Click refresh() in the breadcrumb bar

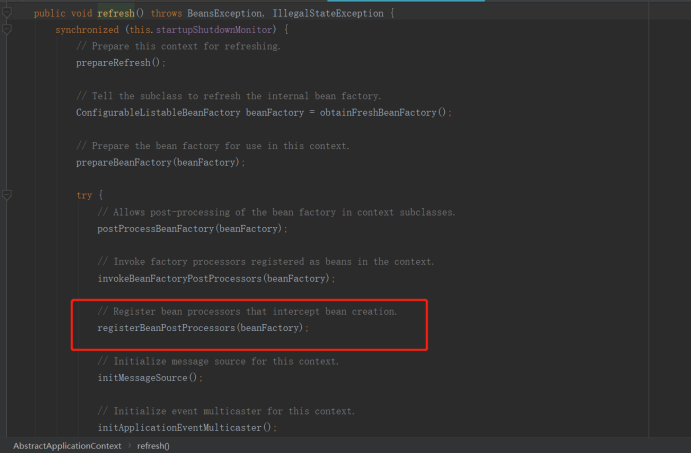click(x=153, y=446)
